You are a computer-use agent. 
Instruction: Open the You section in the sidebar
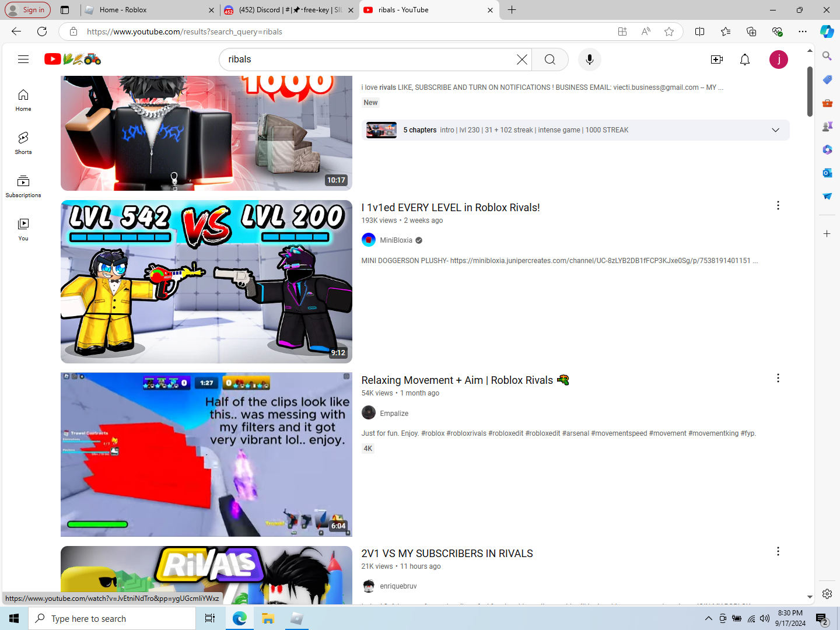coord(23,229)
